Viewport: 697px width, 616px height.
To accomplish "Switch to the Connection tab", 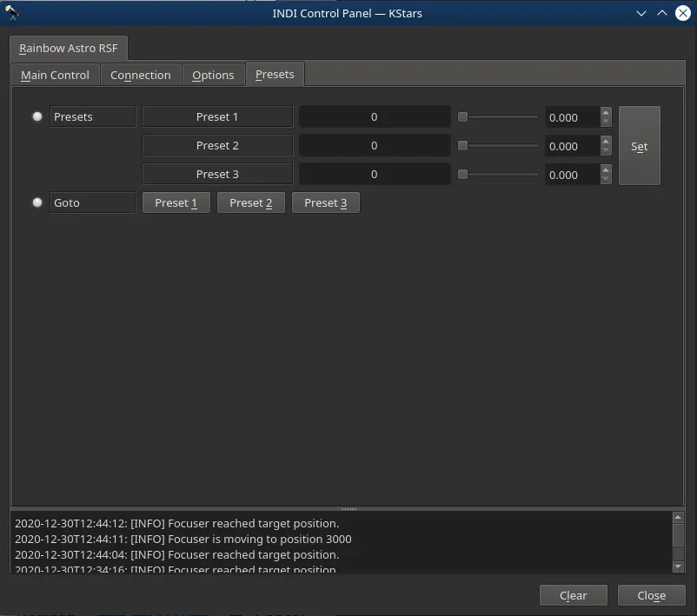I will [141, 75].
